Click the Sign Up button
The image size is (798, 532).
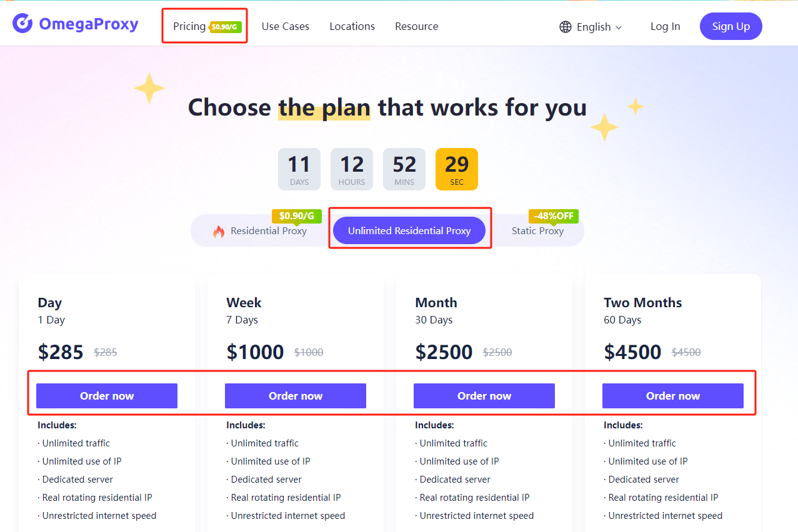point(731,26)
